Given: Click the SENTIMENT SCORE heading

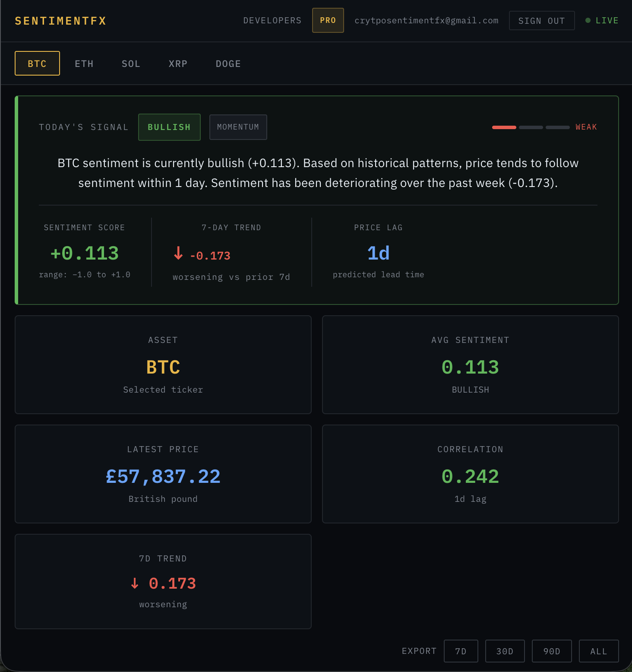Looking at the screenshot, I should (85, 228).
